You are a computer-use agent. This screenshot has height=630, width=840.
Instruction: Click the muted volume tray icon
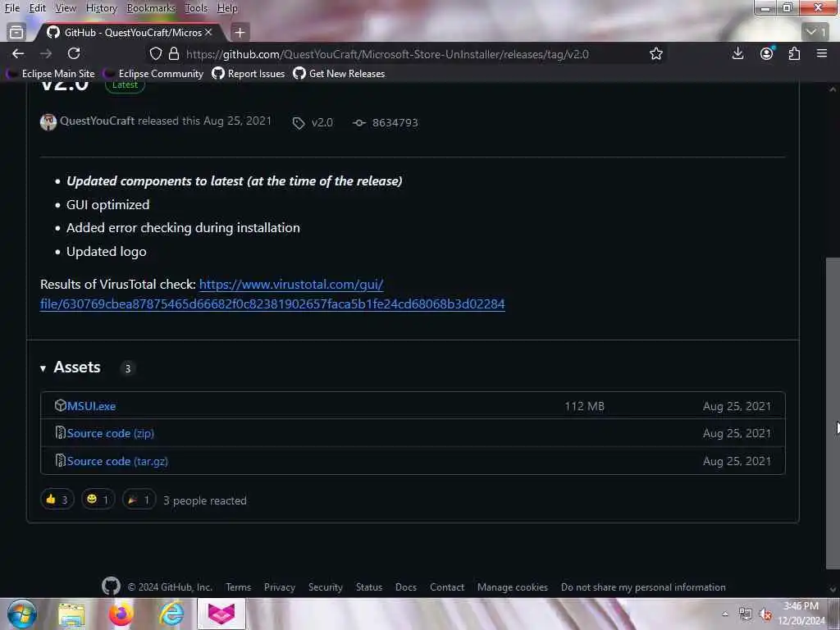click(765, 614)
